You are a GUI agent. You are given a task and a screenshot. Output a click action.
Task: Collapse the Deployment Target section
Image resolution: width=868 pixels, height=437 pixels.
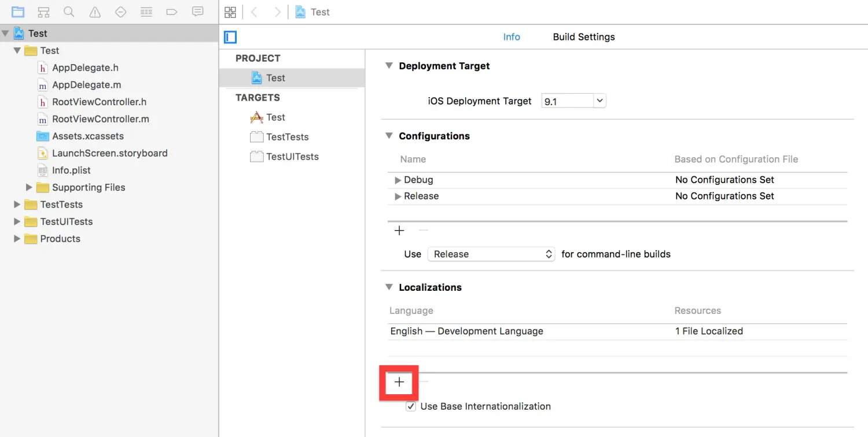coord(389,66)
